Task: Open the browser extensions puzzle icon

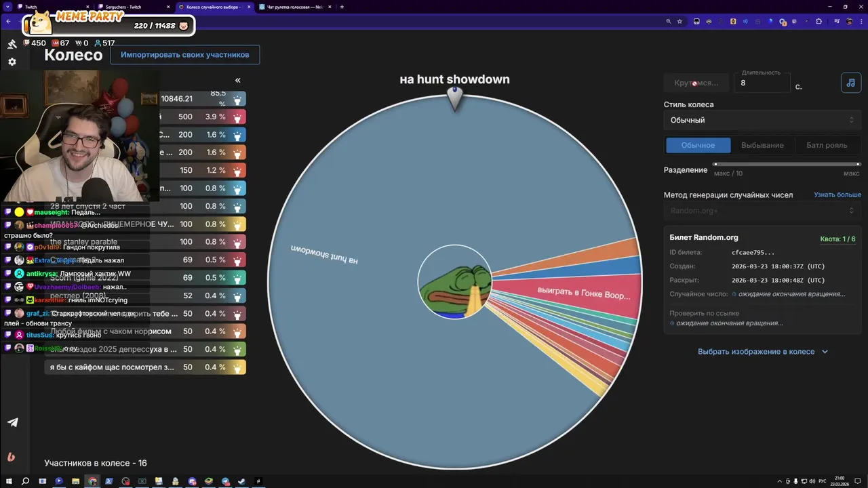Action: click(x=818, y=21)
